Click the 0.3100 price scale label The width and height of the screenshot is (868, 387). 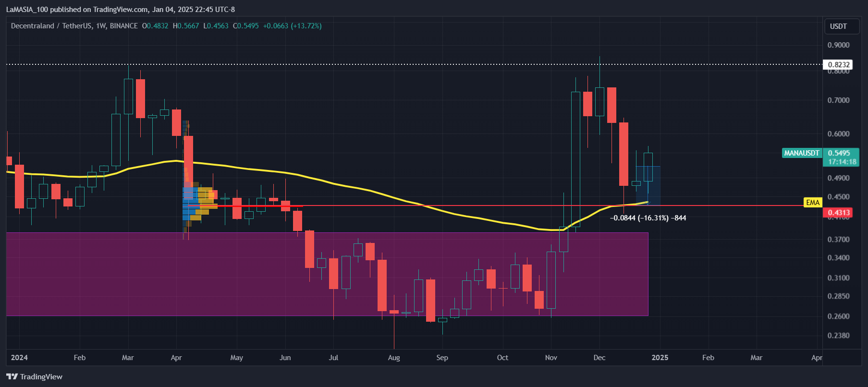point(839,278)
